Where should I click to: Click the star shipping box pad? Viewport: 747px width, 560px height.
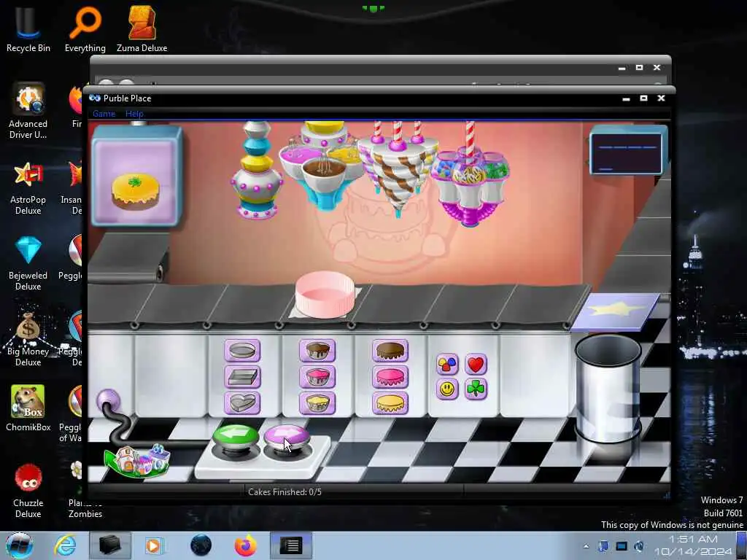(x=616, y=311)
